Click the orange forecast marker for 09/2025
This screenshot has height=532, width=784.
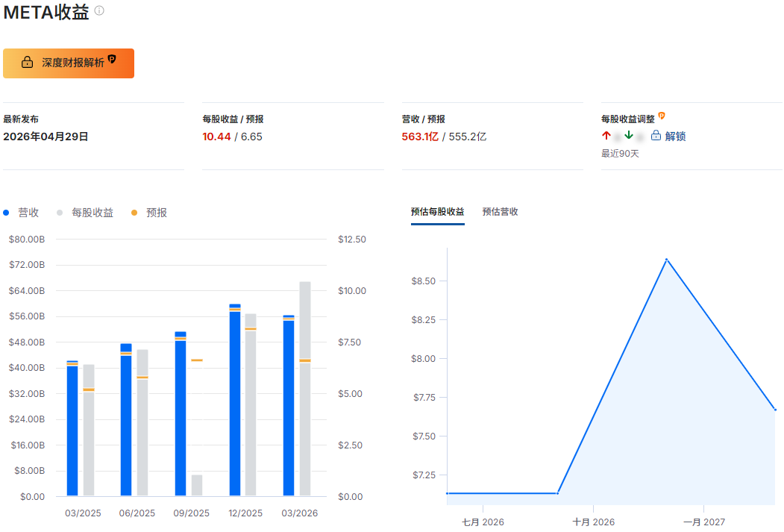pyautogui.click(x=197, y=360)
